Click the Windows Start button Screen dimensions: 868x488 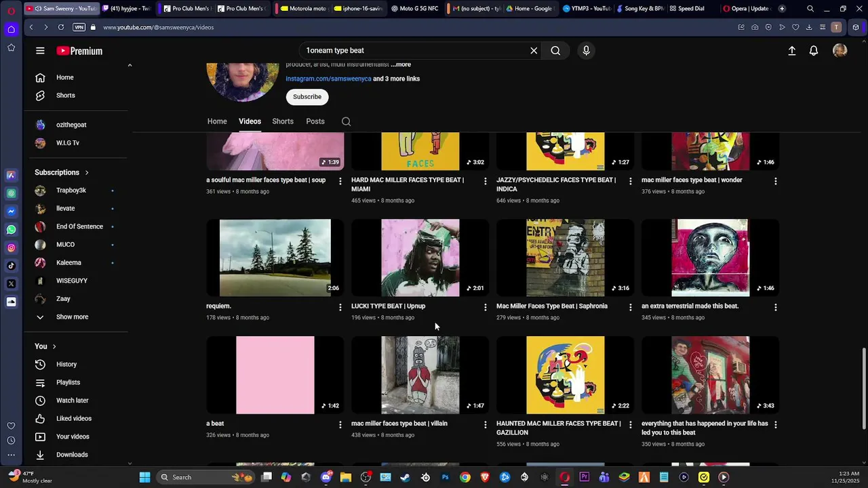tap(144, 477)
